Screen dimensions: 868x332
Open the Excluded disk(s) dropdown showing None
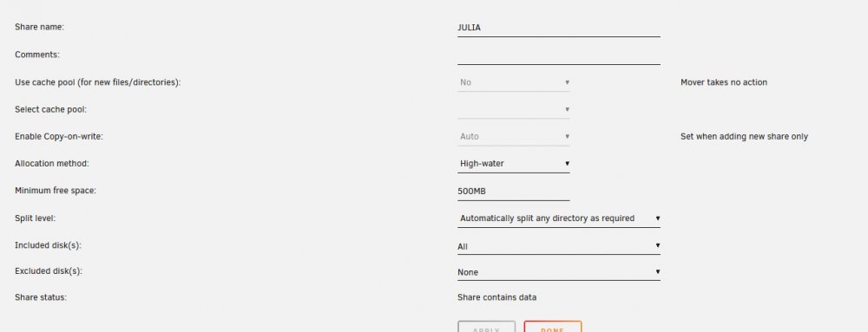point(558,272)
